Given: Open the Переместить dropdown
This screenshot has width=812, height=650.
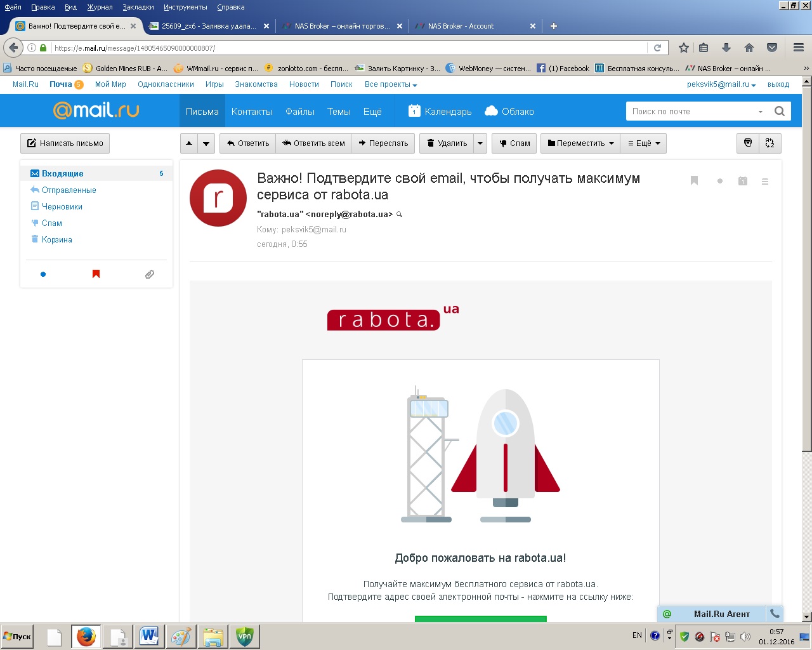Looking at the screenshot, I should pyautogui.click(x=580, y=143).
